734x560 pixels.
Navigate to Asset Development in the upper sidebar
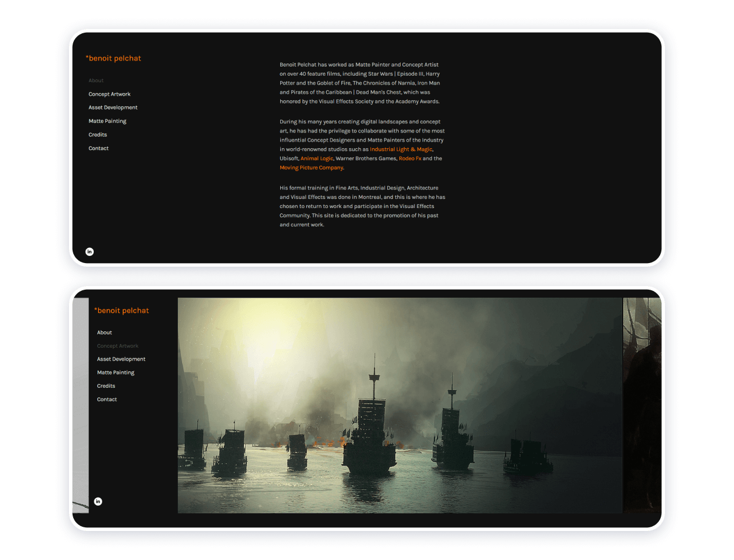point(113,107)
